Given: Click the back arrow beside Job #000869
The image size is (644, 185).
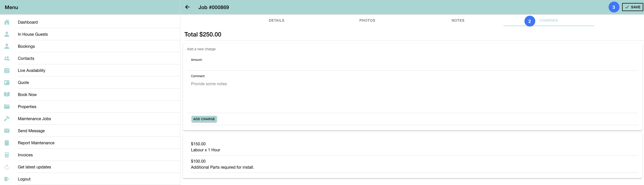Looking at the screenshot, I should (x=187, y=7).
